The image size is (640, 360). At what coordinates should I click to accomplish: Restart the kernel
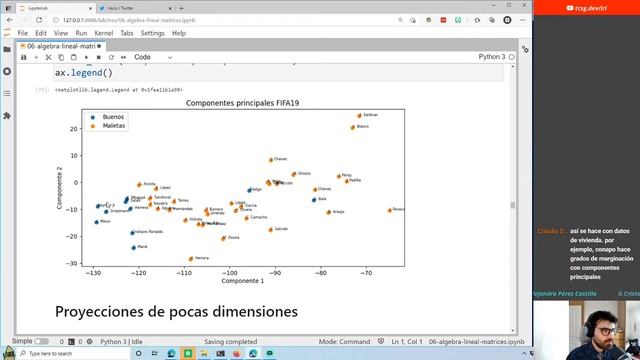click(x=111, y=58)
